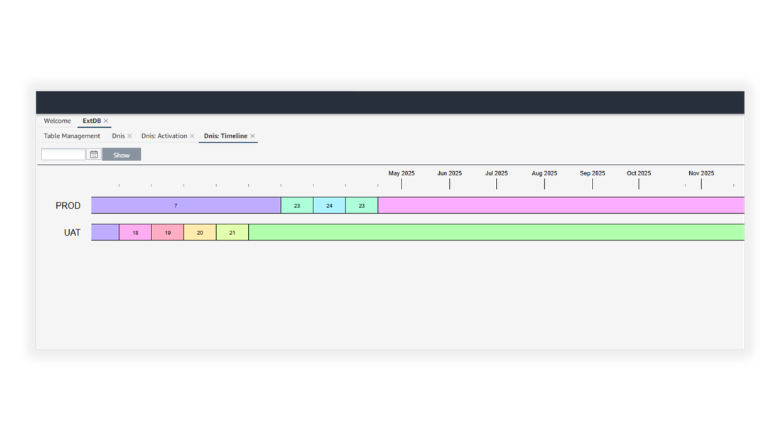The width and height of the screenshot is (780, 439).
Task: Click the Oct 2025 axis label
Action: coord(639,173)
